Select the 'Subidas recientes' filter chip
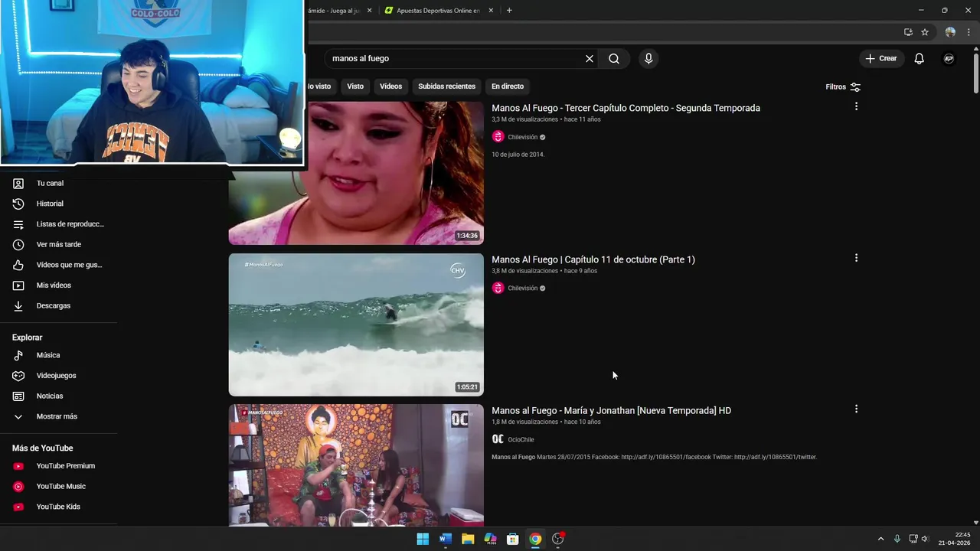 tap(446, 86)
